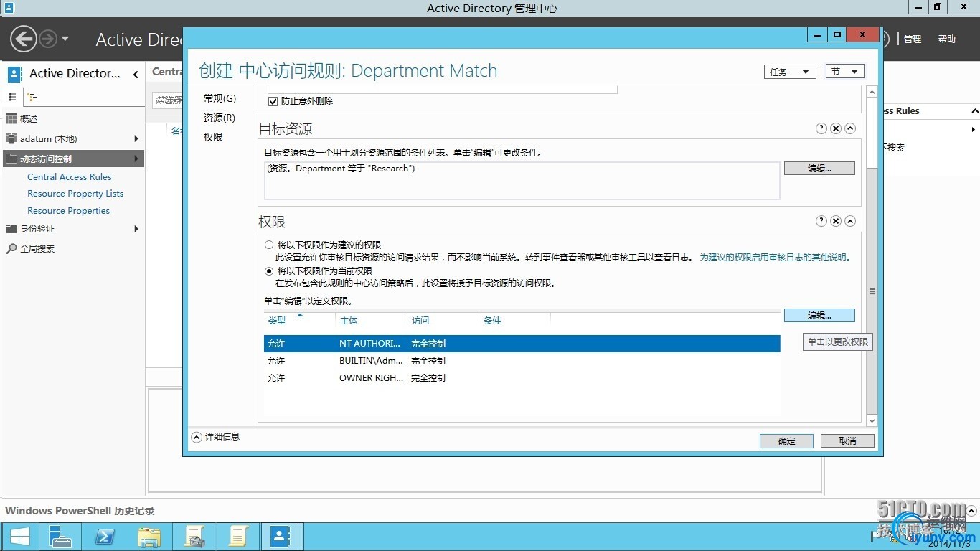Viewport: 980px width, 551px height.
Task: Confirm the rule with 确定
Action: pyautogui.click(x=786, y=441)
